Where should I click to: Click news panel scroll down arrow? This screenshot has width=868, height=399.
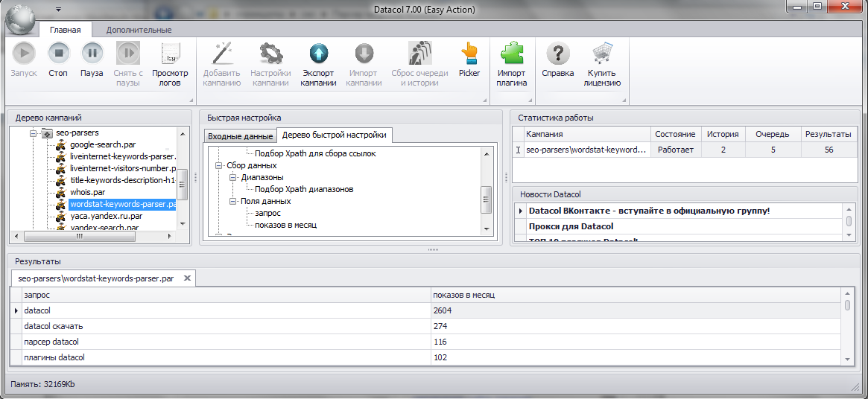849,235
